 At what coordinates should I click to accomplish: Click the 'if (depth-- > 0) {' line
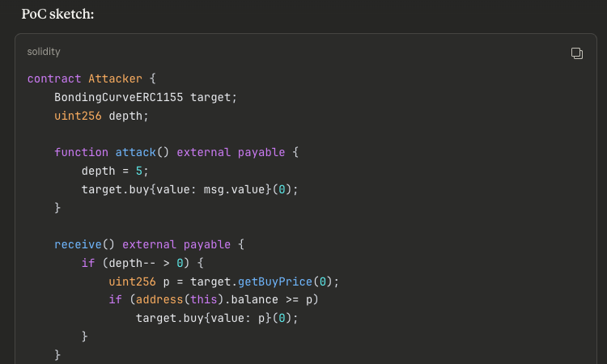tap(142, 263)
